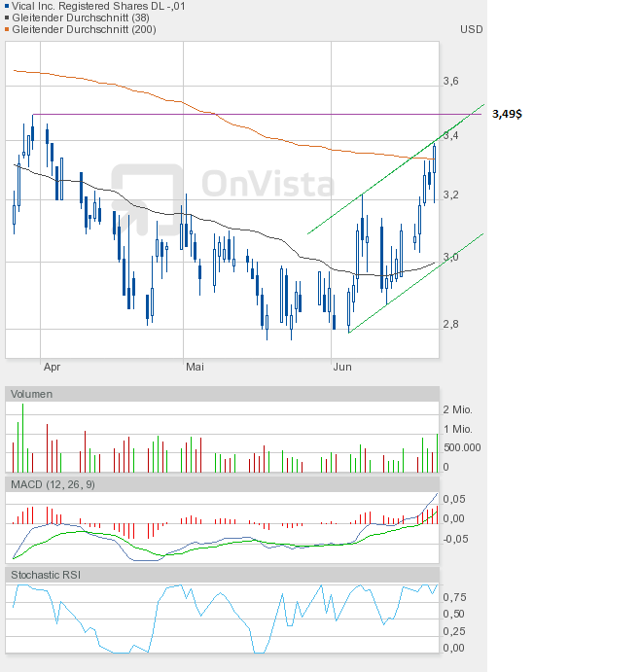
Task: Click the Volumen panel header
Action: [222, 394]
